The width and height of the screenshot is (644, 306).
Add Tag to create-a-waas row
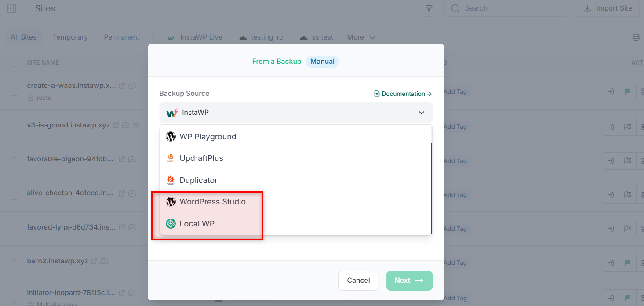[x=455, y=91]
